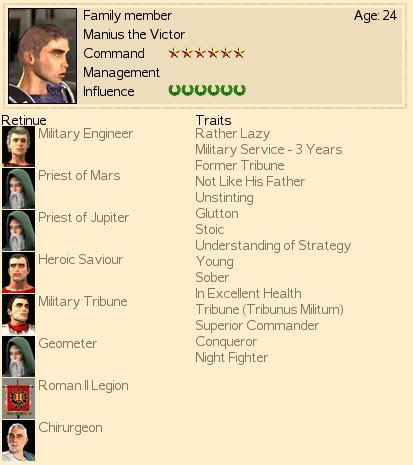This screenshot has height=465, width=413.
Task: Click the Roman II Legion banner icon
Action: click(x=18, y=398)
